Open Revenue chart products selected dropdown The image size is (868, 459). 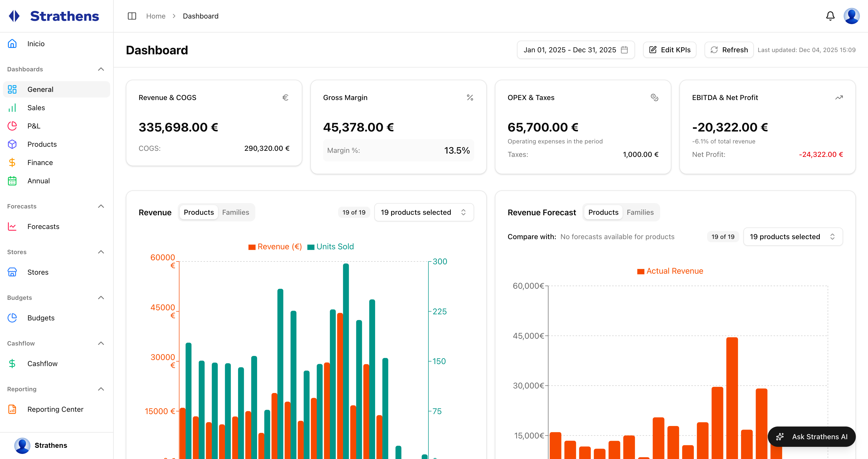point(424,212)
